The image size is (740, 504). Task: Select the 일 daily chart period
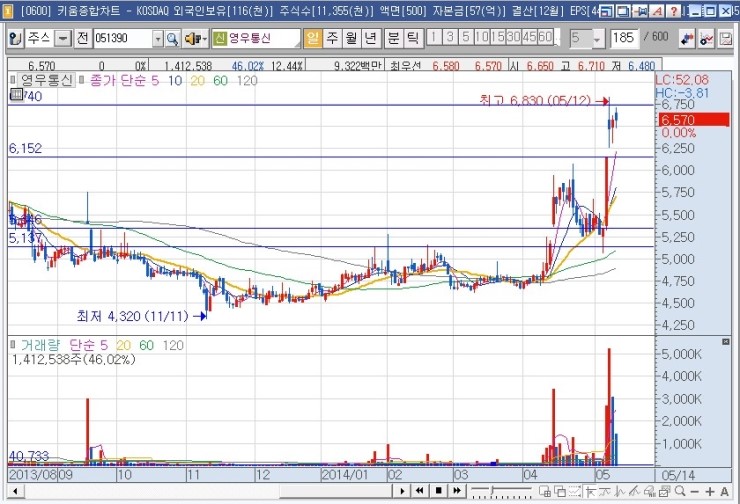tap(312, 38)
